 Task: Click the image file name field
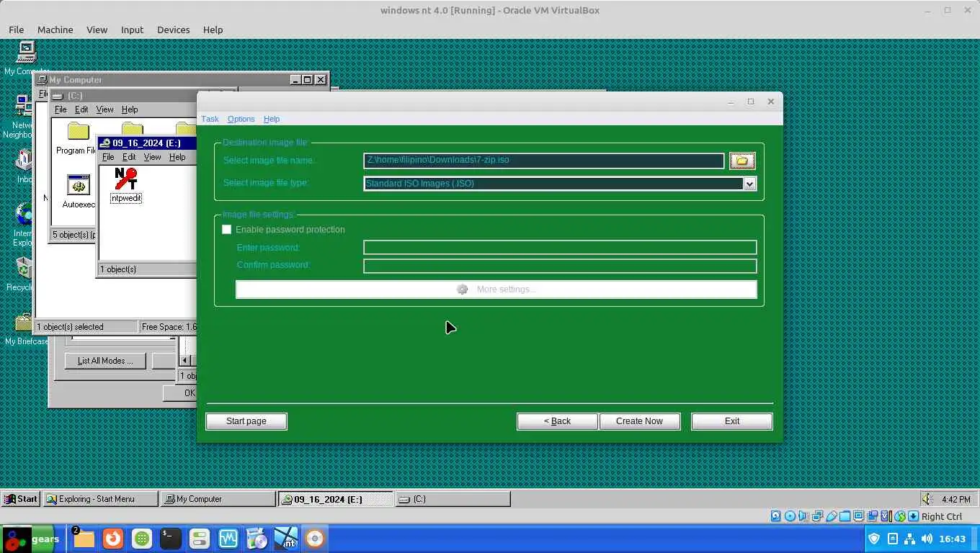coord(543,161)
